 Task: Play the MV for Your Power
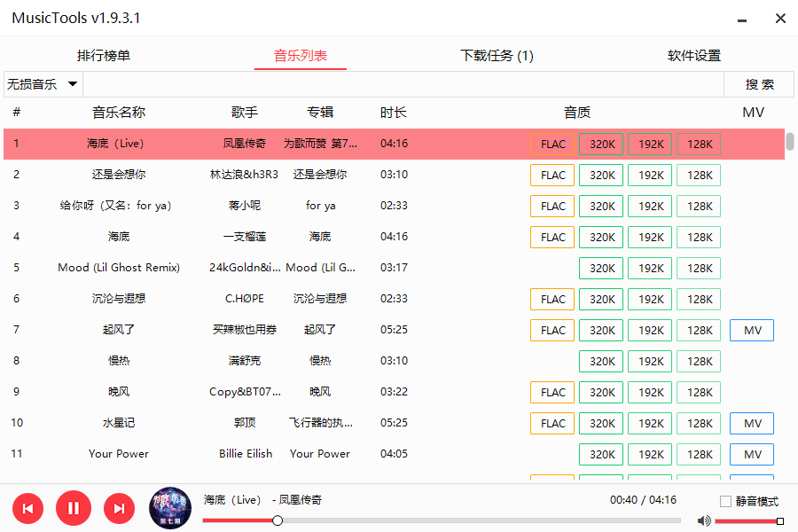pyautogui.click(x=751, y=454)
